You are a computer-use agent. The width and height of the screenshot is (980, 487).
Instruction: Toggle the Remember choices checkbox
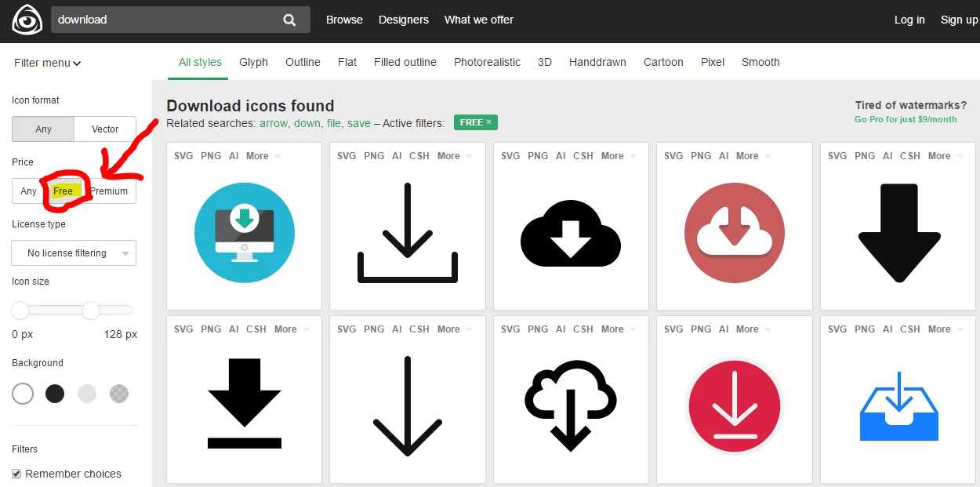tap(17, 474)
